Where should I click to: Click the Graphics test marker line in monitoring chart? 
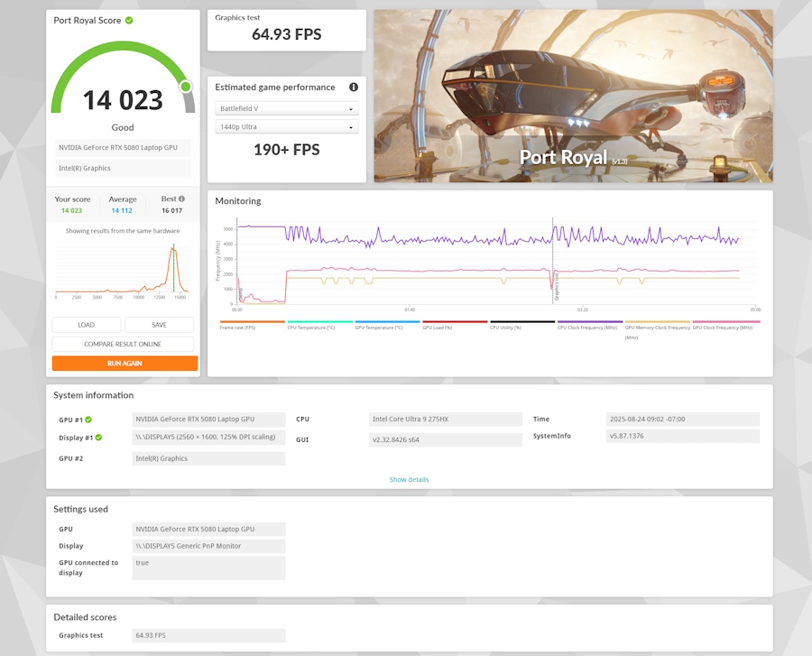pos(552,261)
